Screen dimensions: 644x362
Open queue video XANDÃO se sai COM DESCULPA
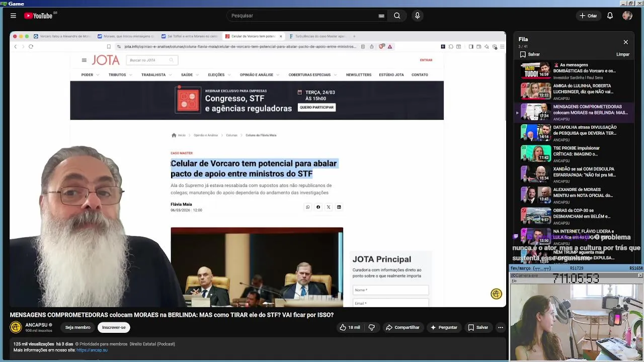coord(574,174)
